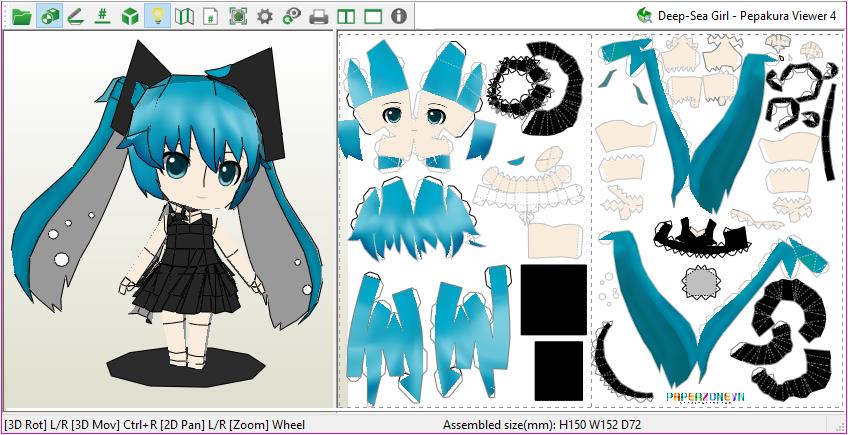Click the PAPERZONEVN logo text on the pattern
This screenshot has height=435, width=848.
[705, 397]
